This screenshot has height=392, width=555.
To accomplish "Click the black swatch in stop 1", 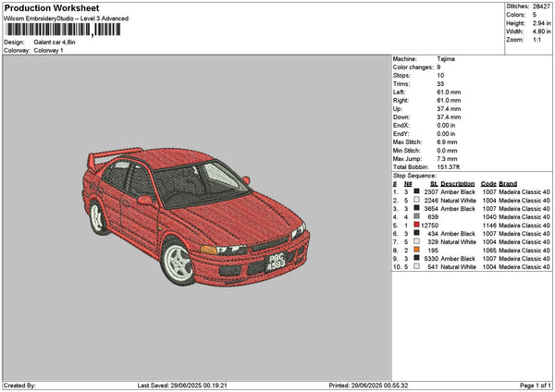I will point(417,191).
